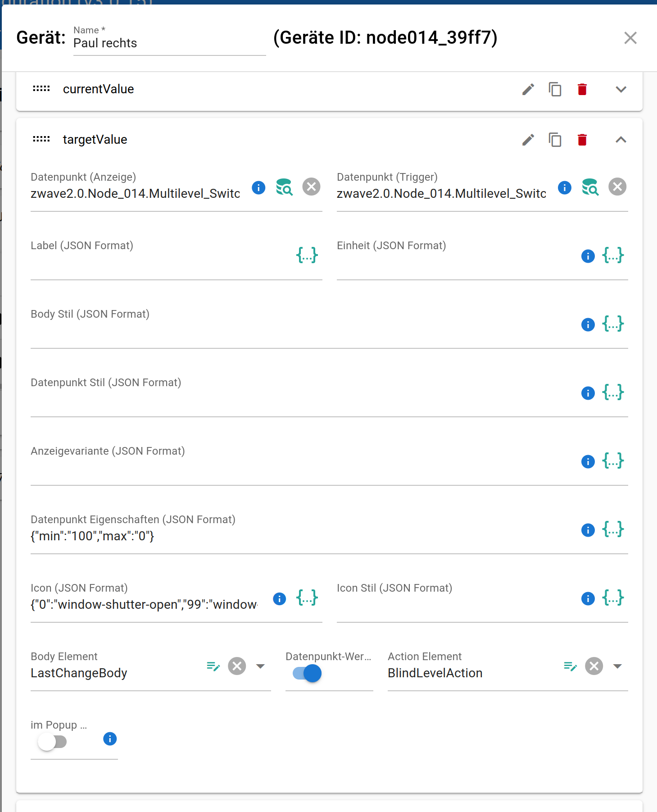Edit the device Name field Paul rechts
657x812 pixels.
pyautogui.click(x=169, y=43)
